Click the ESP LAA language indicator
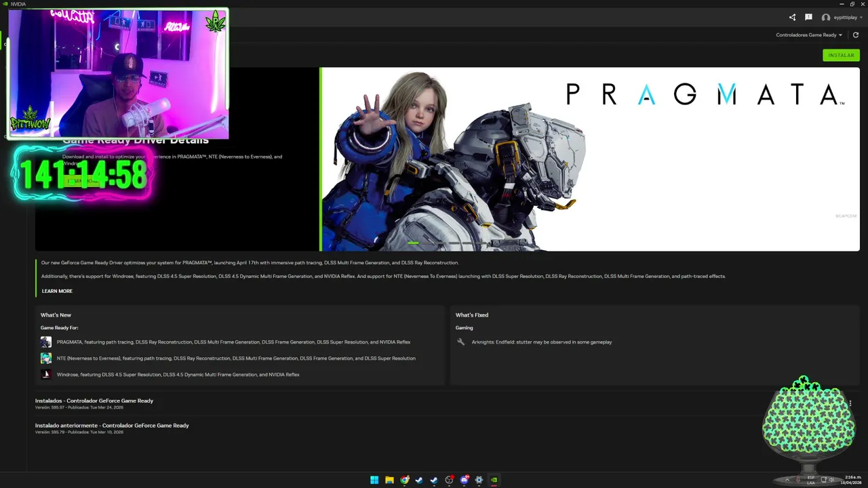This screenshot has width=868, height=488. coord(811,480)
